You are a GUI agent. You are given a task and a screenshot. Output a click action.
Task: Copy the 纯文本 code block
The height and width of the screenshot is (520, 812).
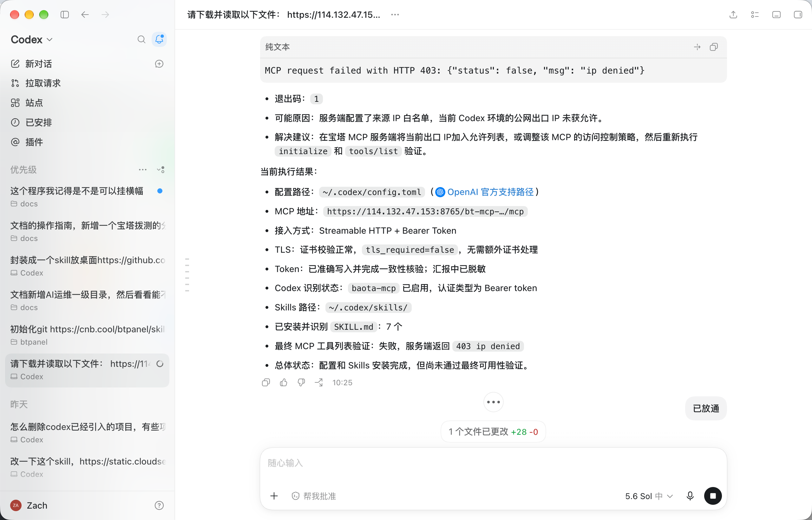pos(714,47)
